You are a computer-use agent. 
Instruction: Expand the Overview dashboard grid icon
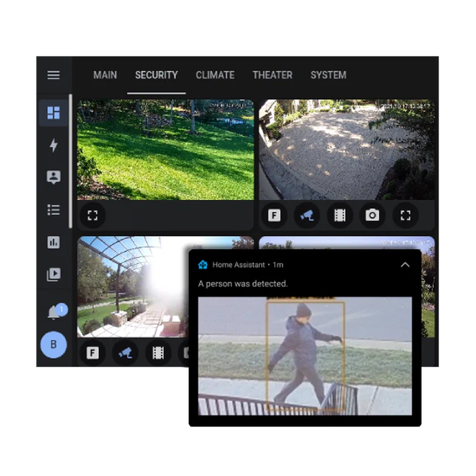point(54,113)
